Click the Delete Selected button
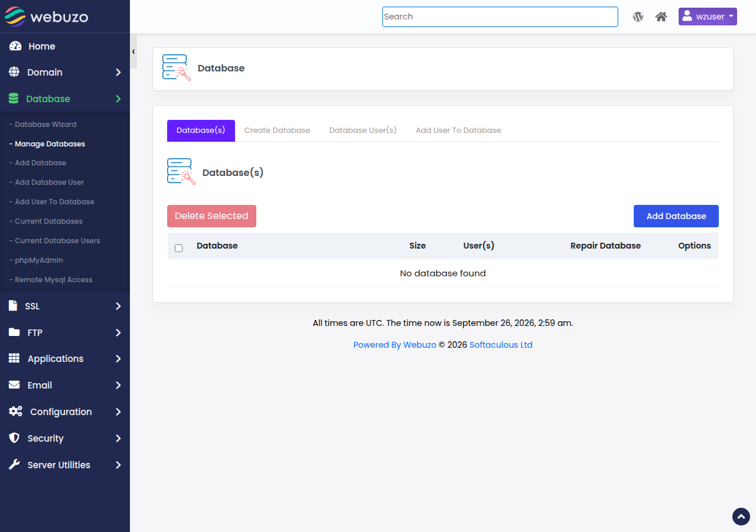The image size is (756, 532). [x=211, y=216]
